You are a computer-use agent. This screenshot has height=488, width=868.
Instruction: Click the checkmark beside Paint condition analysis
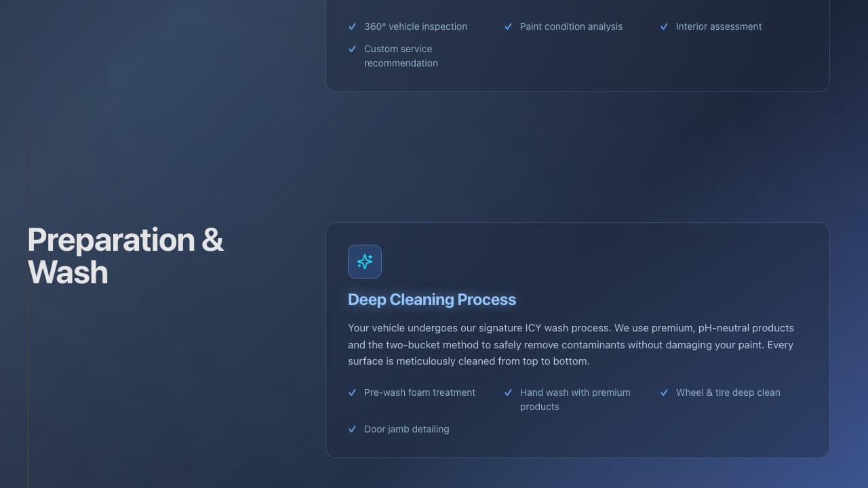[508, 26]
